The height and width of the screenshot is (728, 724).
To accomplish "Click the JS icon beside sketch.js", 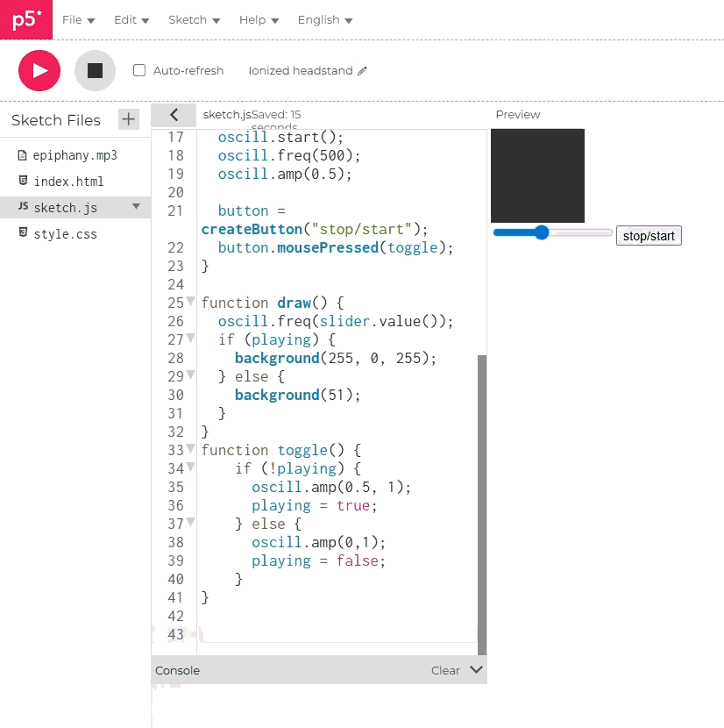I will (23, 206).
